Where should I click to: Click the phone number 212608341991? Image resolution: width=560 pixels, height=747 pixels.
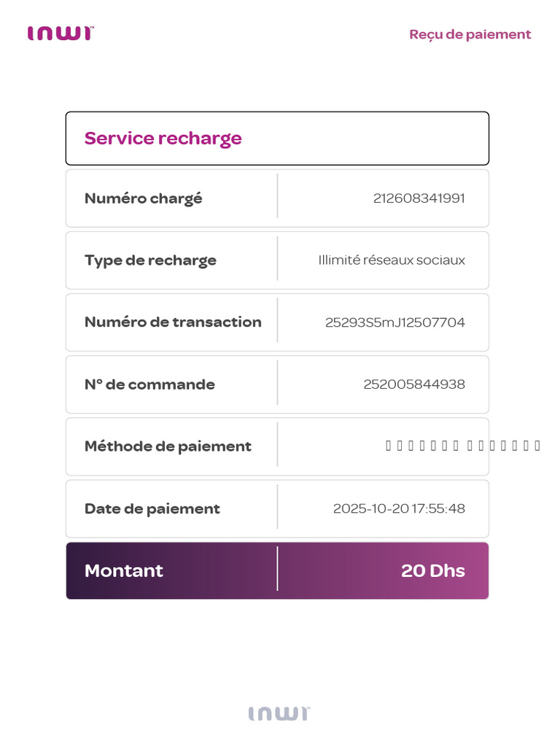click(x=419, y=198)
